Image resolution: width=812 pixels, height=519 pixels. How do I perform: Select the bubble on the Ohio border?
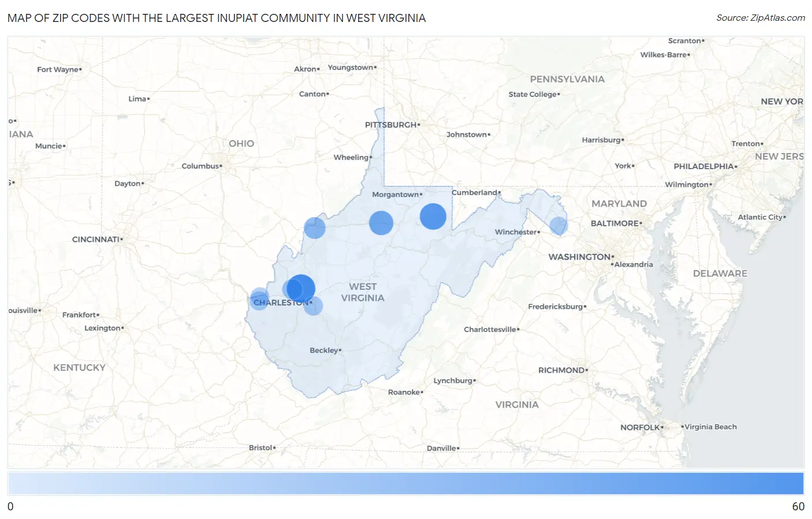tap(315, 228)
